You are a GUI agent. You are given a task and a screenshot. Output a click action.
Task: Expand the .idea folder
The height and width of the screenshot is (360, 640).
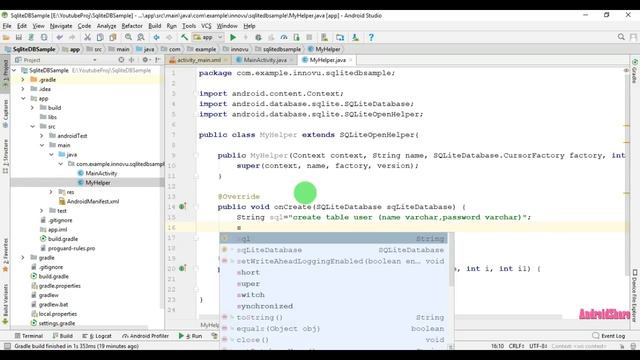[x=23, y=89]
